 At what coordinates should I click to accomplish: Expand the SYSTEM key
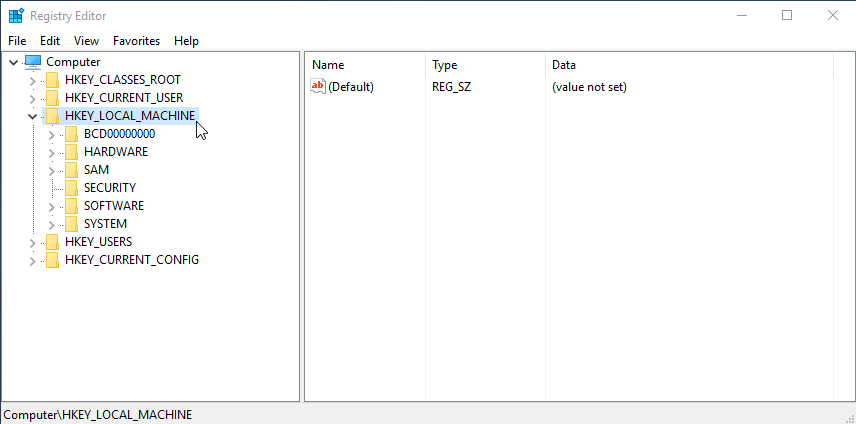[x=52, y=224]
